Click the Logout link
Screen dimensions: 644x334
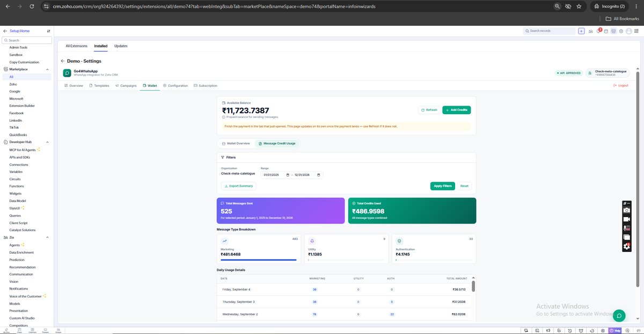tap(620, 85)
